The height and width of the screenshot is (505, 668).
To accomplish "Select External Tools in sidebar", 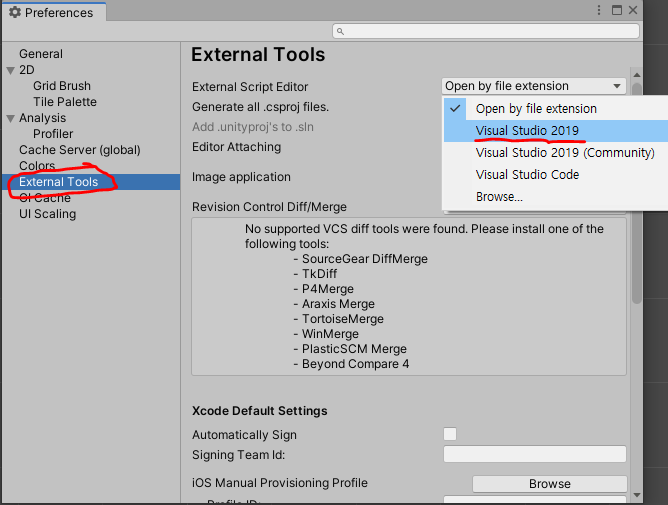I will click(x=91, y=182).
